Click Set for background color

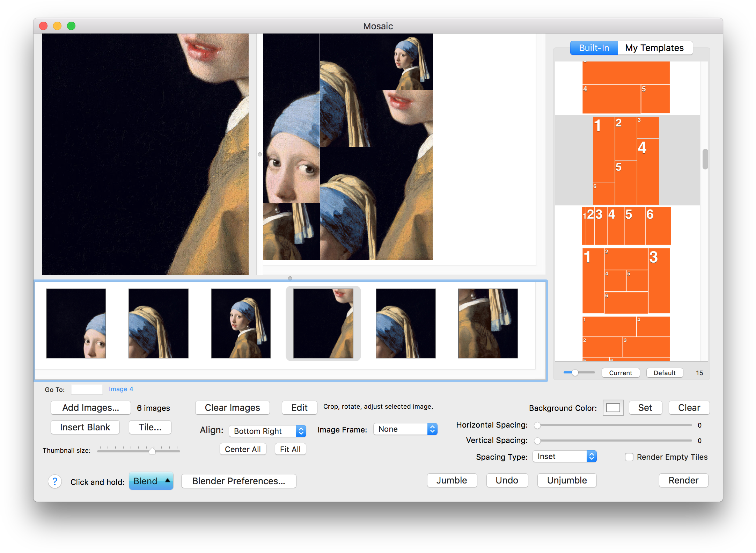click(x=645, y=408)
